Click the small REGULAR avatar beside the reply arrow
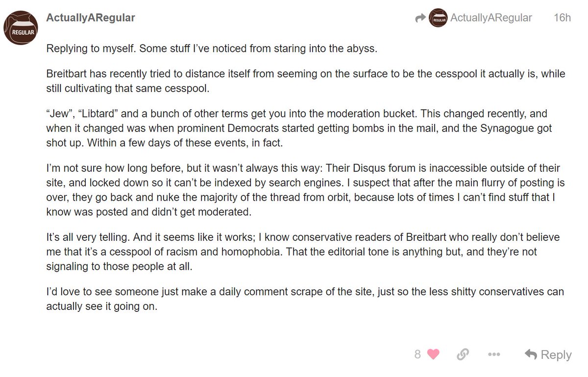588x377 pixels. tap(438, 18)
